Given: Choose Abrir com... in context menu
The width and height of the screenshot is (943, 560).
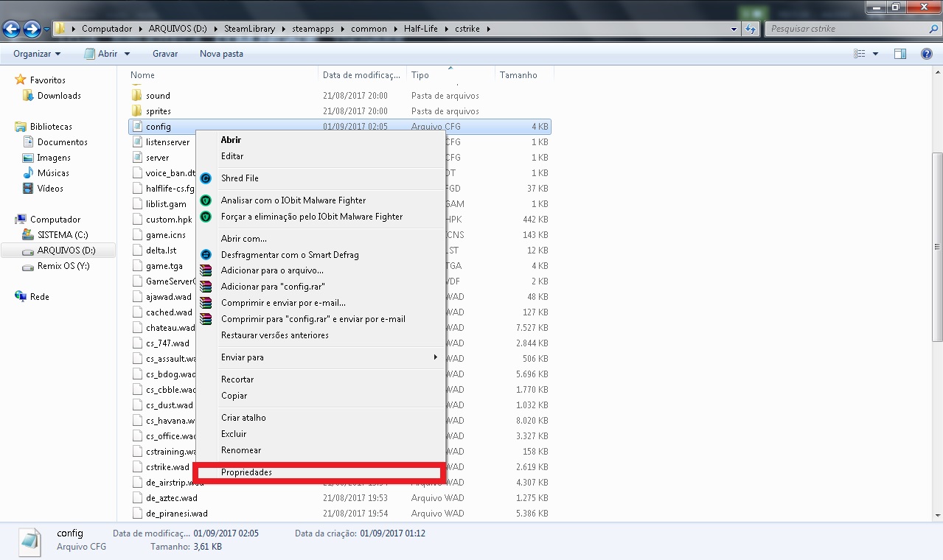Looking at the screenshot, I should pos(320,239).
